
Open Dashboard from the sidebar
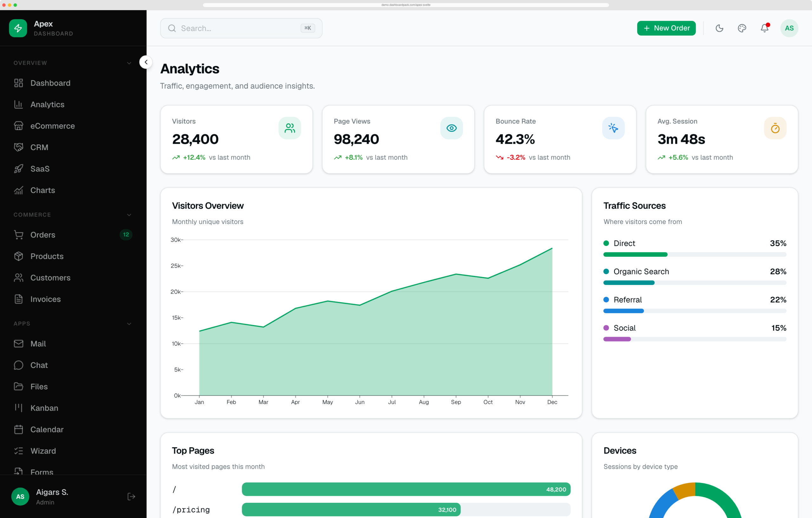click(73, 83)
